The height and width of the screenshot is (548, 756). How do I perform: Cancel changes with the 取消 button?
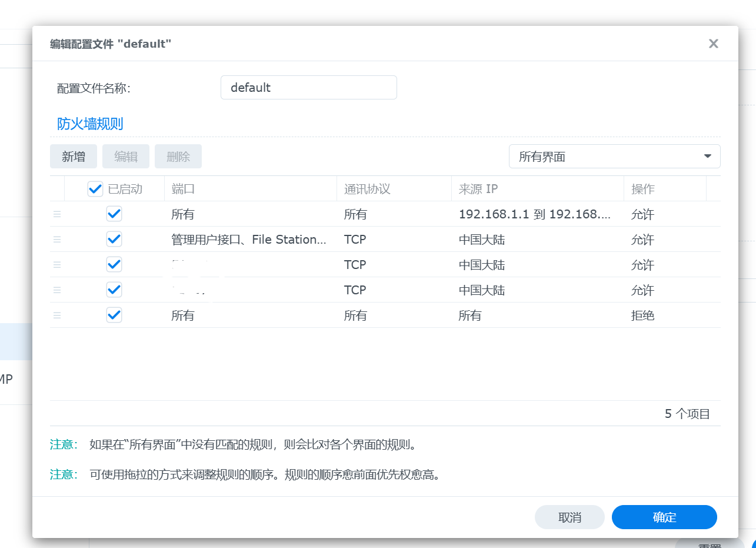(570, 517)
